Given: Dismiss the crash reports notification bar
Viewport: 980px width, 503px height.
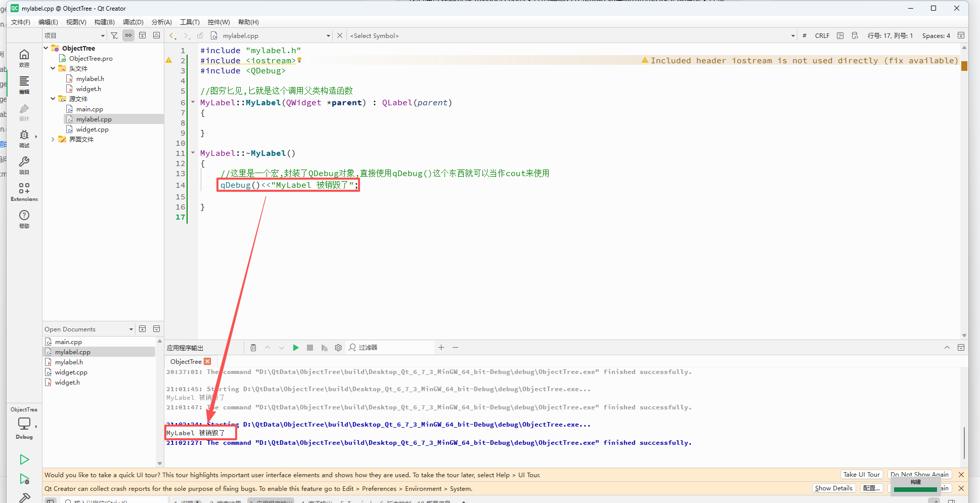Looking at the screenshot, I should coord(961,488).
